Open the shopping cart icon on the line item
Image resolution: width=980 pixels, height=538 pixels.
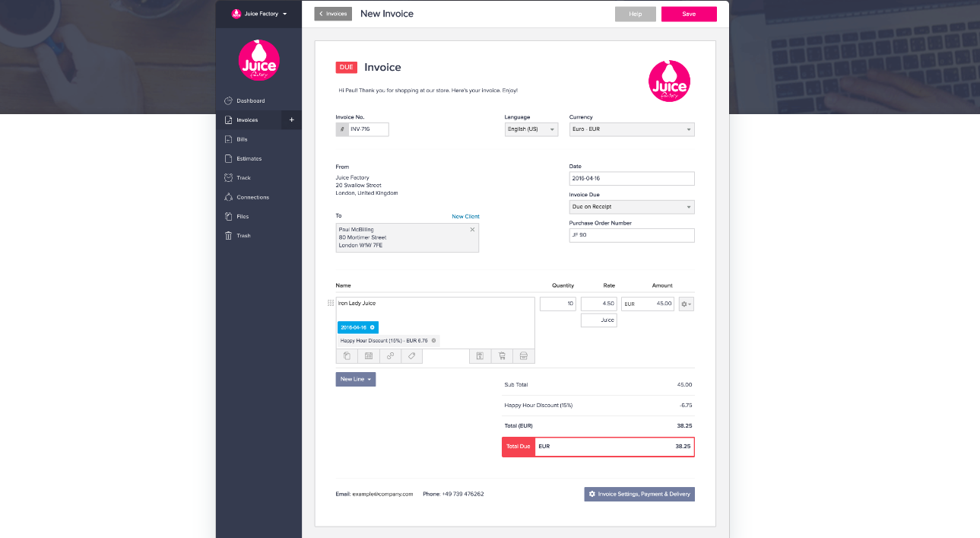tap(502, 355)
